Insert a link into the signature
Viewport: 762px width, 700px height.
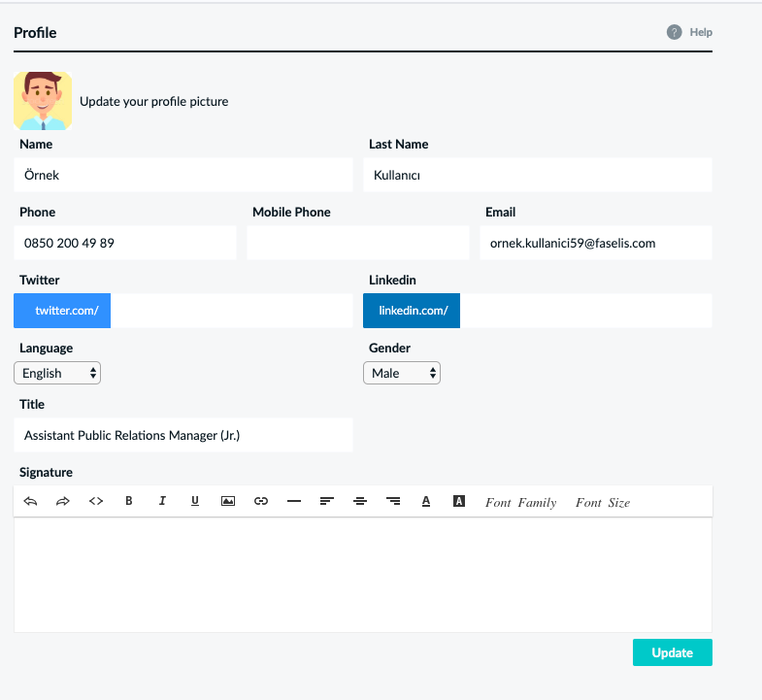click(261, 501)
